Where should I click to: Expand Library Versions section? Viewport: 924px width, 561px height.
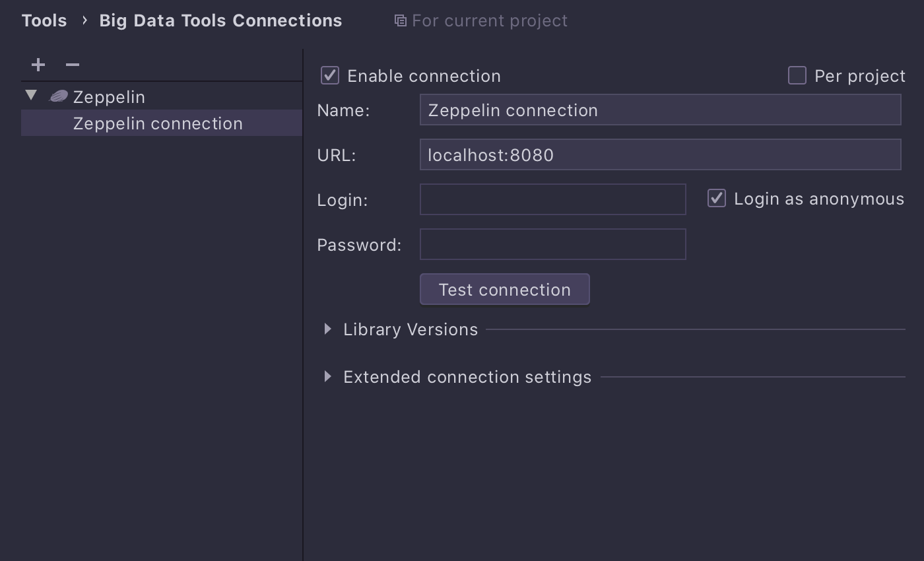point(328,329)
